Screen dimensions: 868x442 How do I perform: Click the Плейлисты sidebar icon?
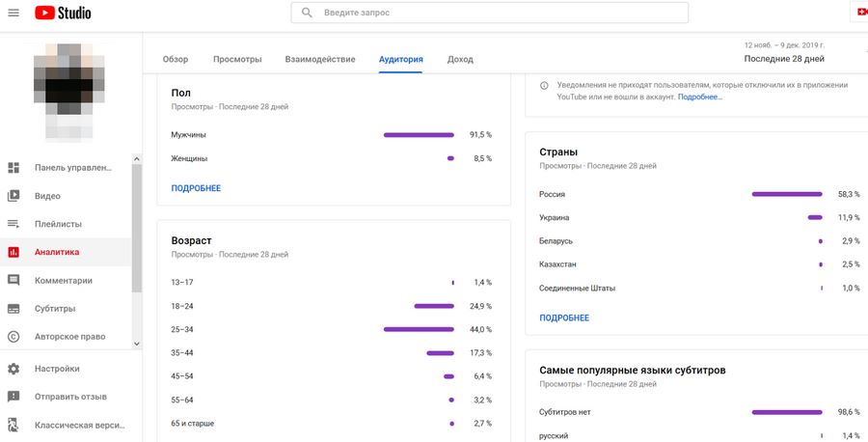click(14, 224)
